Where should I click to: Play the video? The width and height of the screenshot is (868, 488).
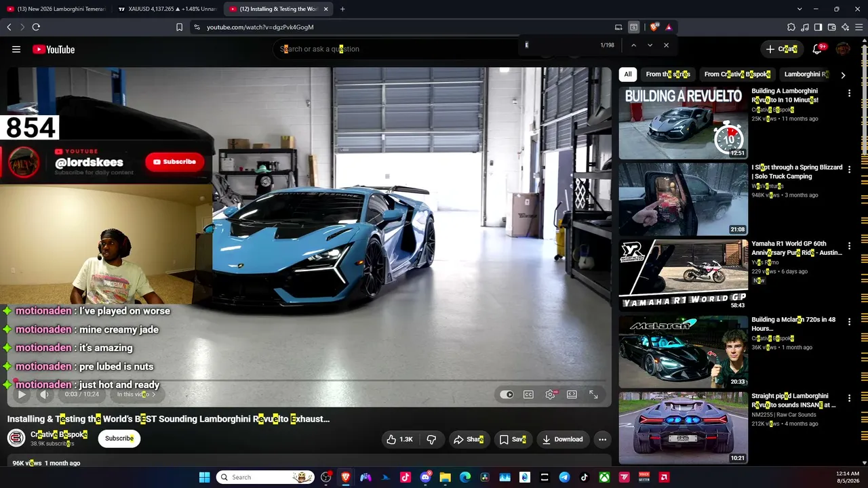[21, 394]
